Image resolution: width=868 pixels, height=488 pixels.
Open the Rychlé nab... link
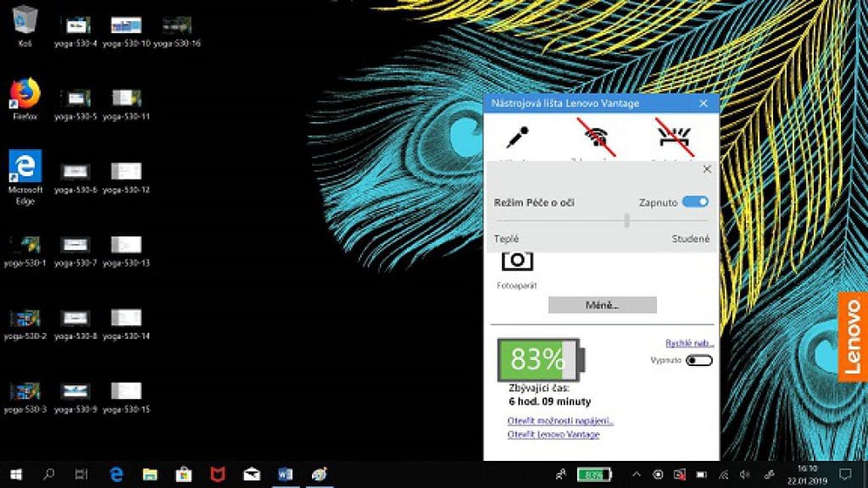[689, 343]
